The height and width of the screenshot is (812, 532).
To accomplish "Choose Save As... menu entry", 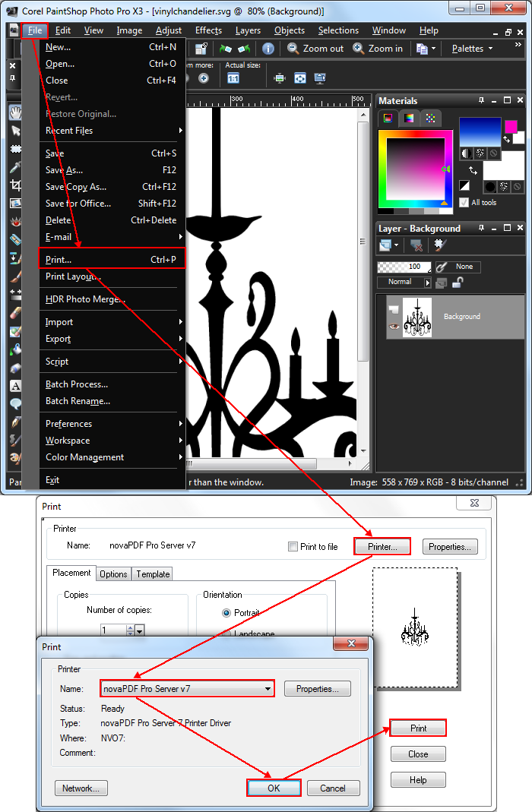I will click(x=112, y=170).
